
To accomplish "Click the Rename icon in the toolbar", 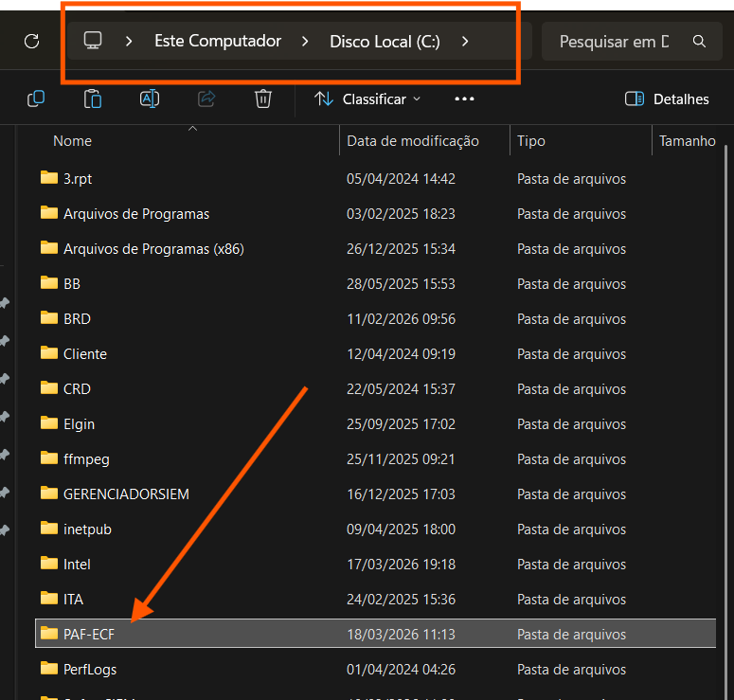I will pyautogui.click(x=150, y=99).
